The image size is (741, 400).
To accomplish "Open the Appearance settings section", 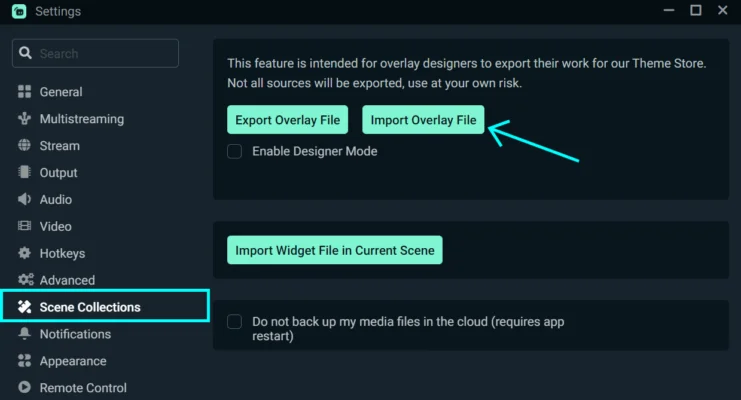I will (x=72, y=361).
